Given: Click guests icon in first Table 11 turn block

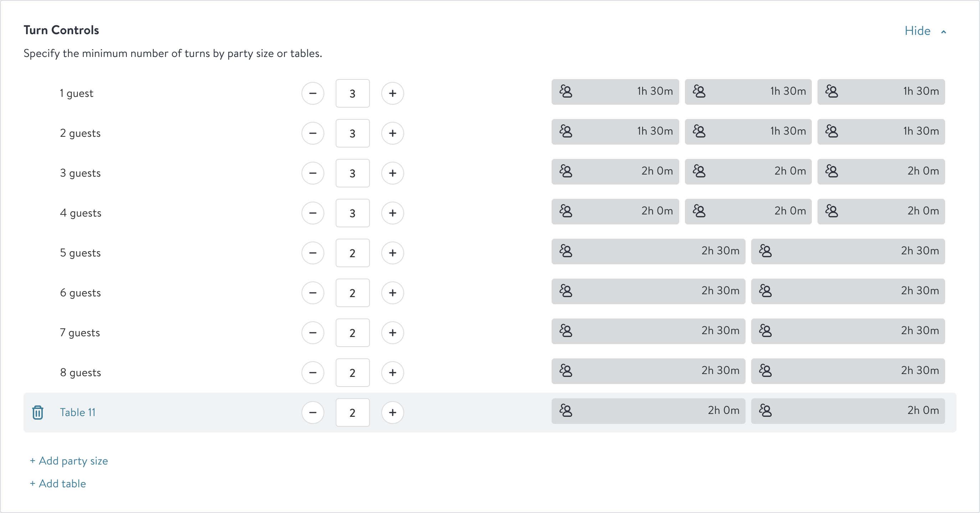Looking at the screenshot, I should point(566,411).
